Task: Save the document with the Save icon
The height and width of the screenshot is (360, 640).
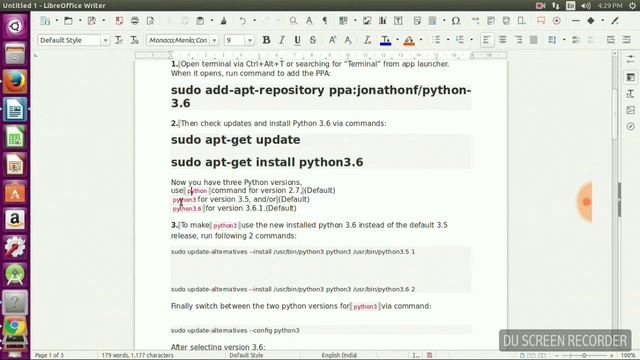Action: pos(91,21)
